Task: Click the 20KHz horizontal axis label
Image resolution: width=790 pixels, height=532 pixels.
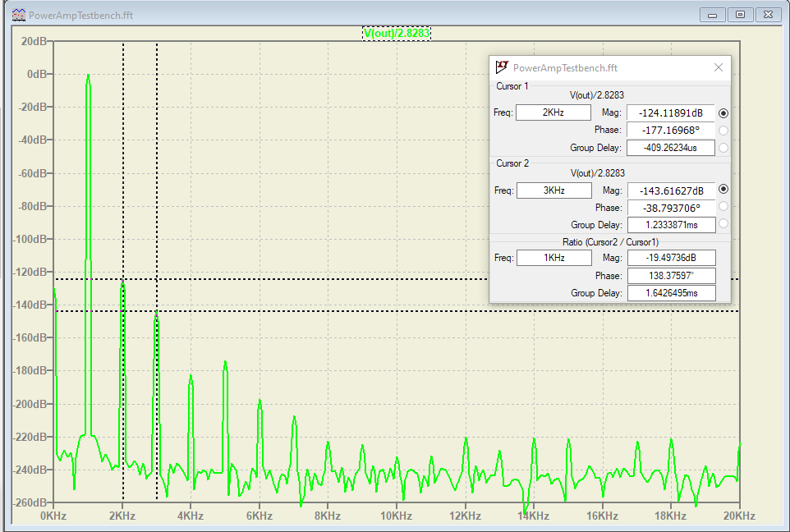Action: coord(739,516)
